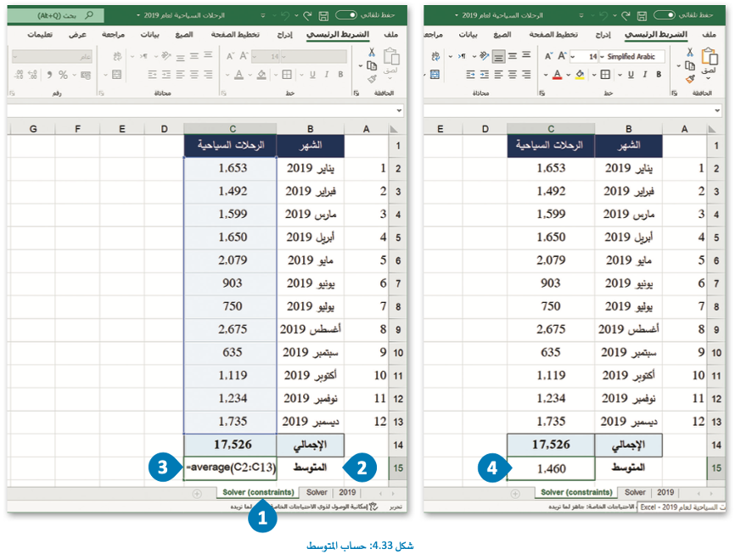
Task: Open Formulas tab in right window
Action: pos(502,35)
